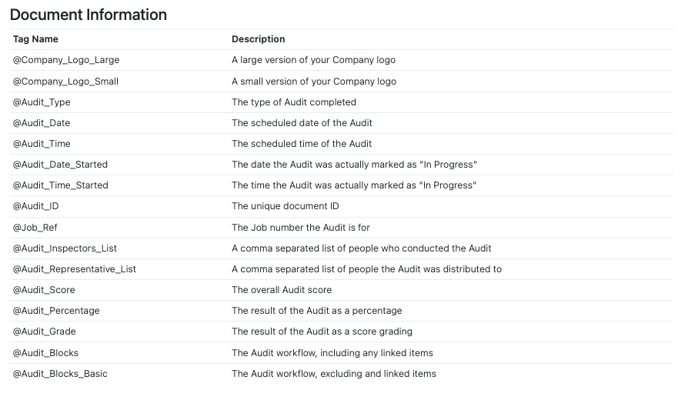Select the @Company_Logo_Large tag name

click(66, 60)
